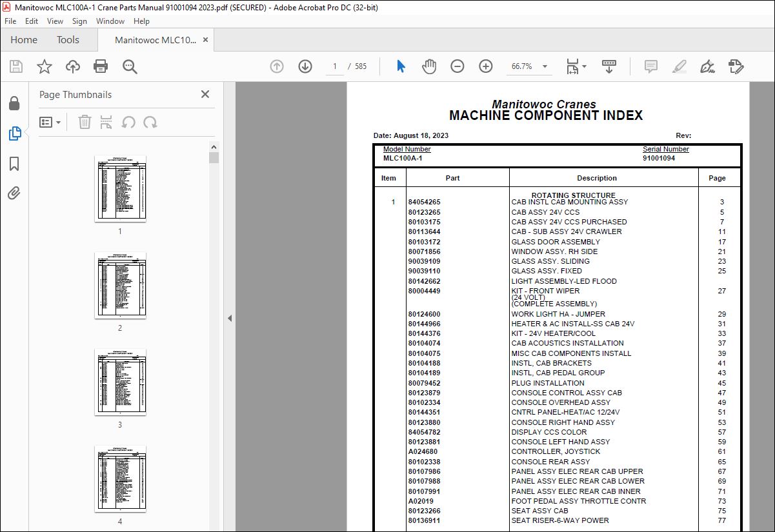
Task: Click the scrolling mode keyboard icon
Action: pos(609,66)
